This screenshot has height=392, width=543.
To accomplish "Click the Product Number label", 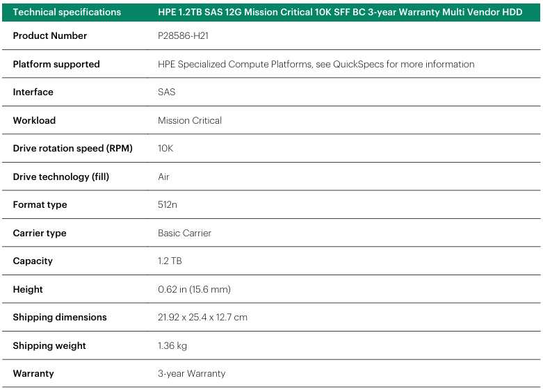I will click(50, 35).
